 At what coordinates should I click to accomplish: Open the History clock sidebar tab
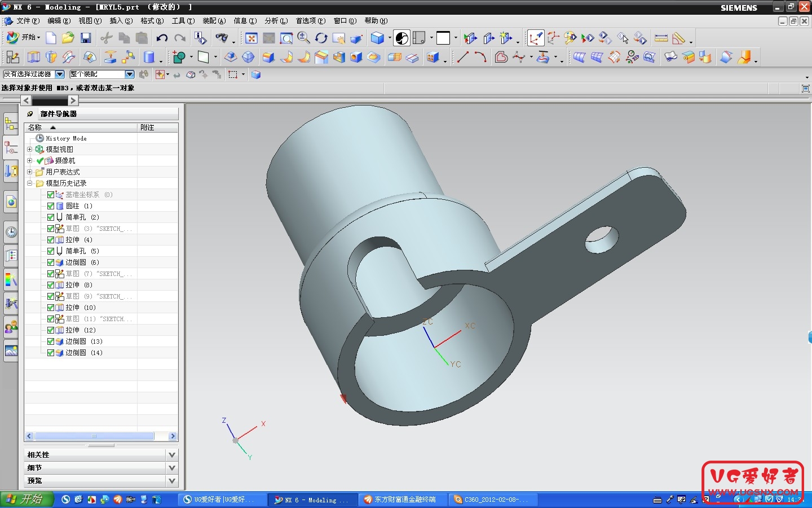click(11, 231)
